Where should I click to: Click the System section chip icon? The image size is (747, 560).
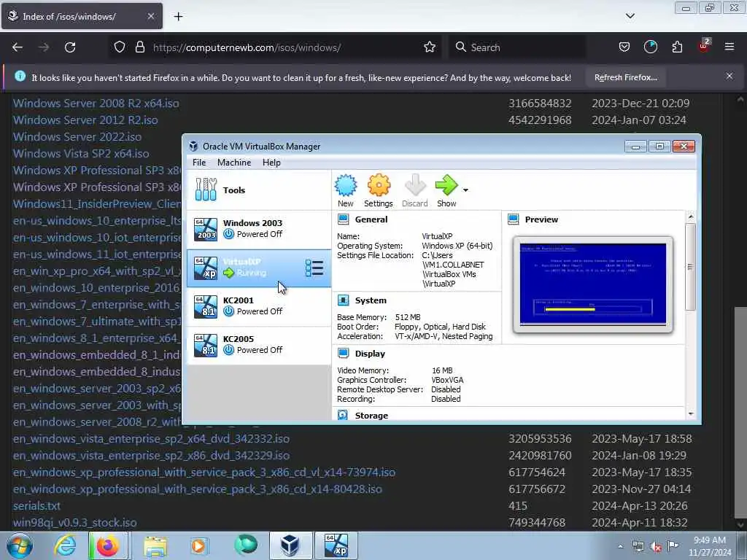343,300
